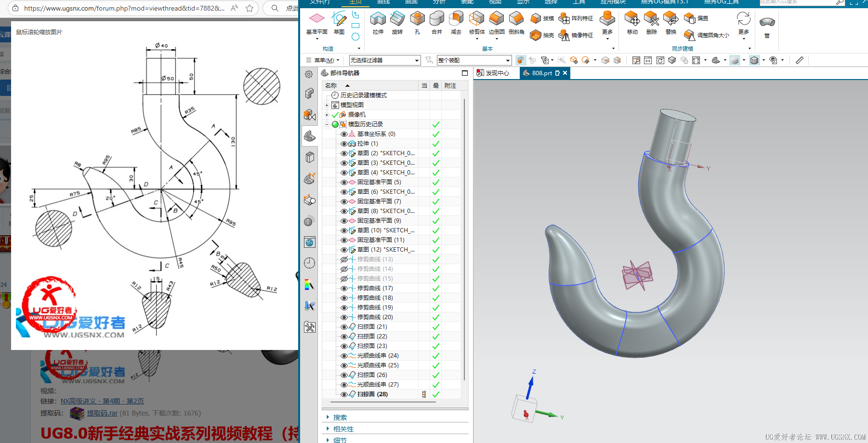The width and height of the screenshot is (868, 443).
Task: Select the Unite (合并) tool
Action: pyautogui.click(x=437, y=23)
